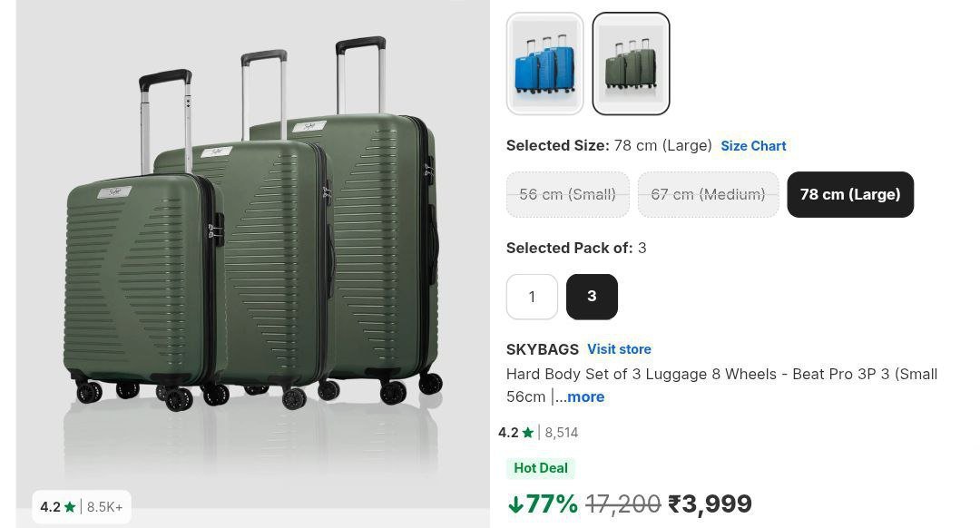Click the 77% discount percentage
The width and height of the screenshot is (980, 528).
pyautogui.click(x=552, y=504)
